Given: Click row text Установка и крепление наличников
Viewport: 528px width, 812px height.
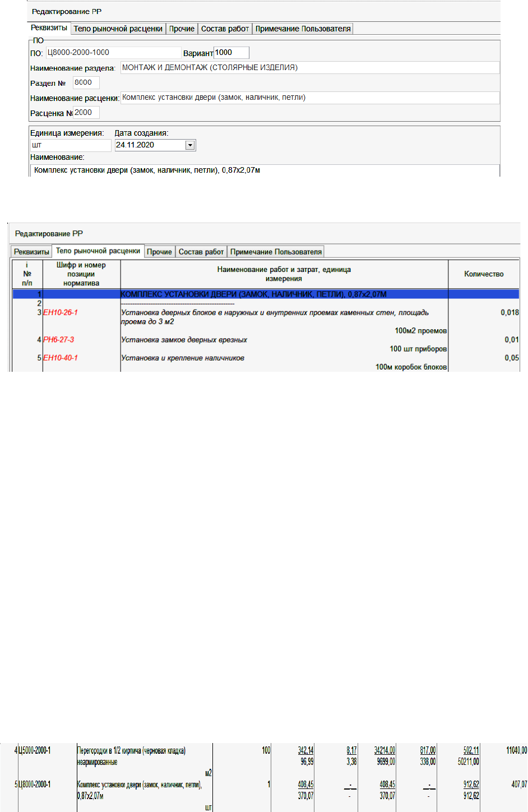Looking at the screenshot, I should pyautogui.click(x=183, y=358).
